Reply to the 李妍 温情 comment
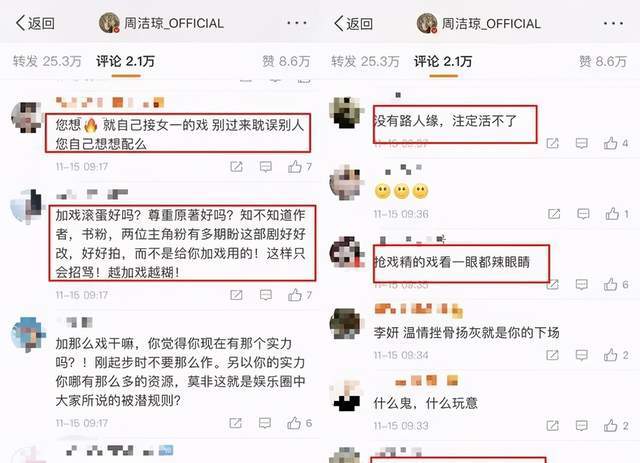The width and height of the screenshot is (640, 463). point(582,355)
